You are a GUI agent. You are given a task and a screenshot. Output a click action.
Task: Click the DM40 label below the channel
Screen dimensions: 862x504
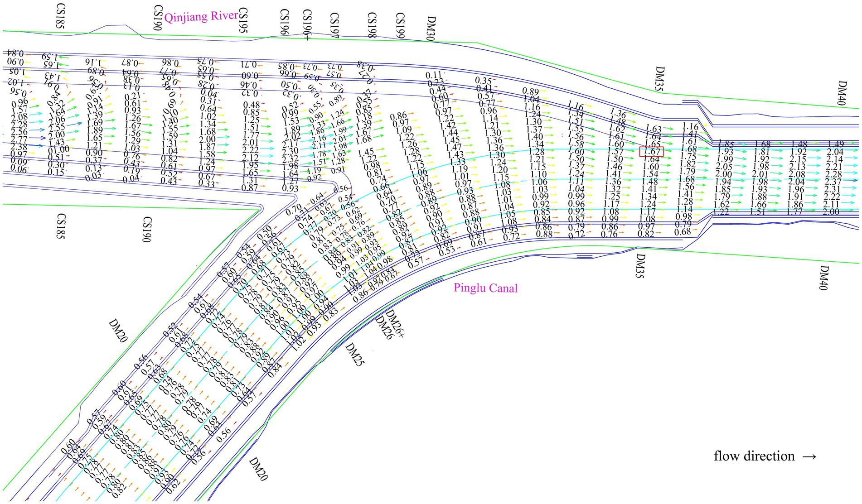(x=824, y=278)
